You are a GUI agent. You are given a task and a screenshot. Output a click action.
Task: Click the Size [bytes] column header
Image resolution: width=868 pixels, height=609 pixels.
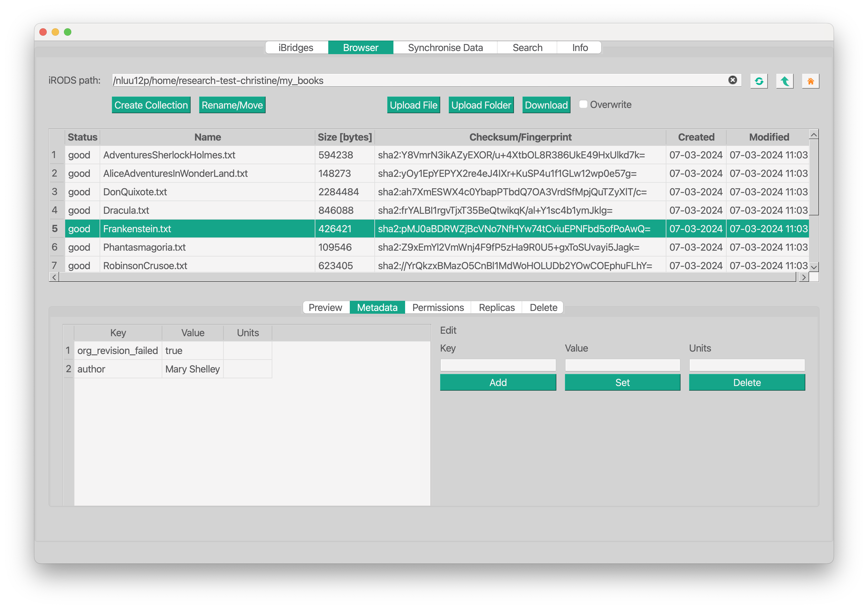345,137
